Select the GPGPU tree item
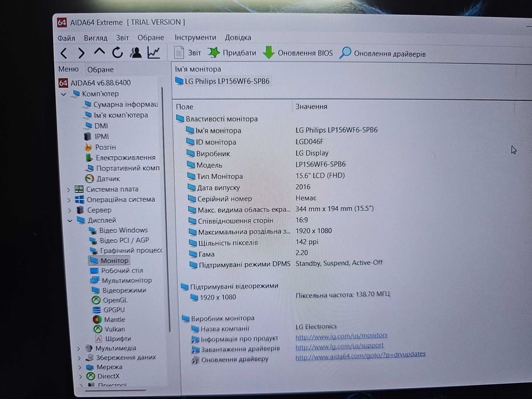The height and width of the screenshot is (399, 532). (x=109, y=310)
